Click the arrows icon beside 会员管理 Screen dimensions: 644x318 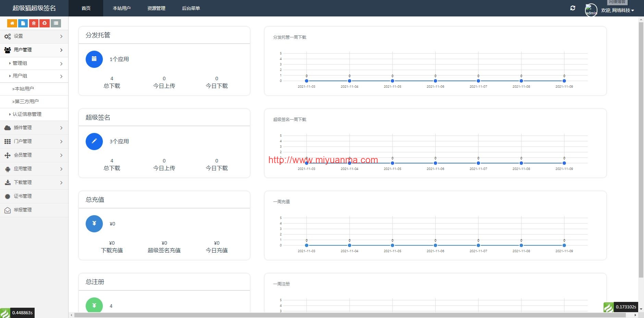pyautogui.click(x=8, y=155)
